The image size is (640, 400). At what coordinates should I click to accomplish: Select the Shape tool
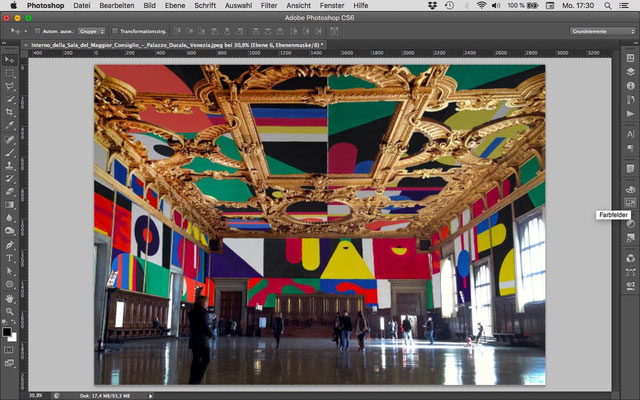click(x=9, y=284)
